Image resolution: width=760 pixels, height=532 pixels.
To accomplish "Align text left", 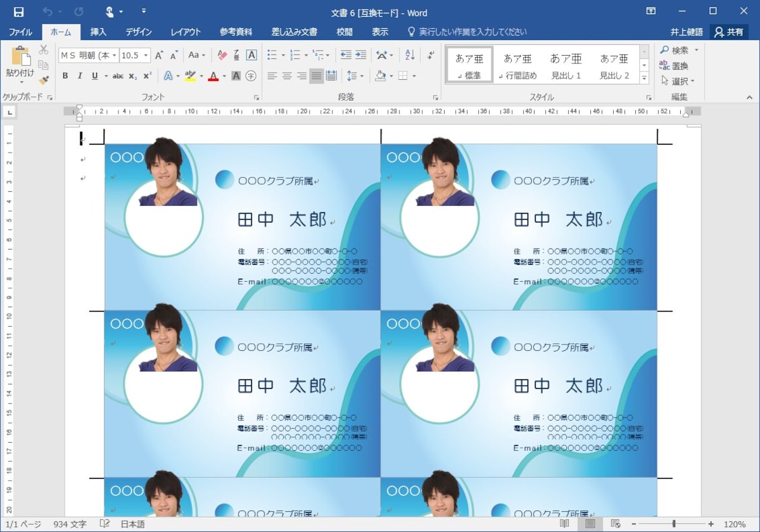I will (x=272, y=76).
